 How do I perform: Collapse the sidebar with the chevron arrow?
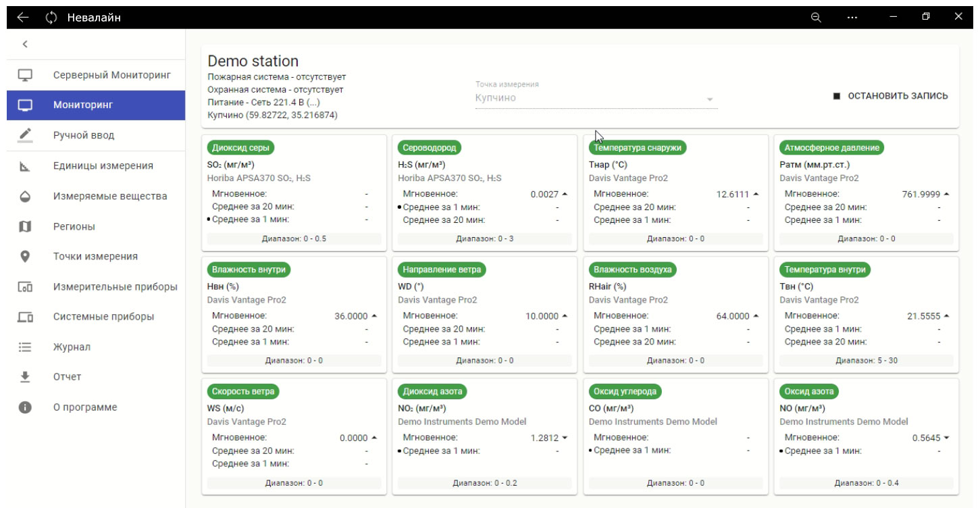25,45
